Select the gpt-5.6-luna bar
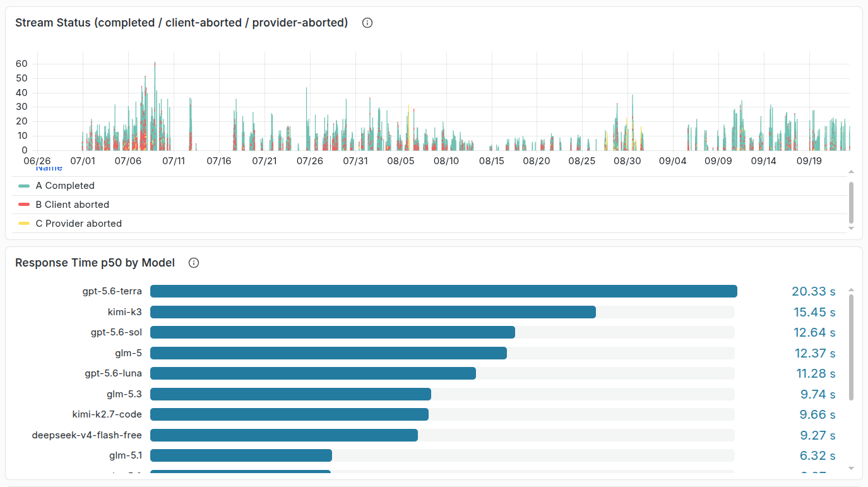Viewport: 868px width, 487px height. pyautogui.click(x=313, y=373)
